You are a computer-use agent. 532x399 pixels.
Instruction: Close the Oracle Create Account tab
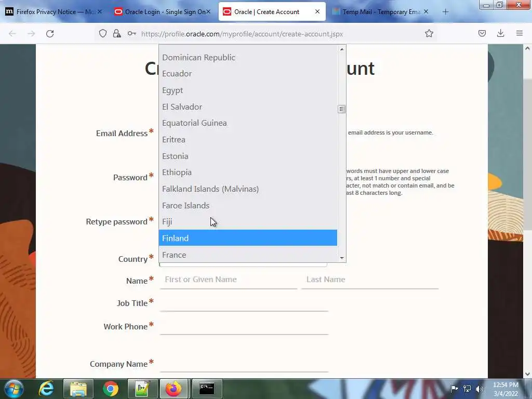coord(317,11)
